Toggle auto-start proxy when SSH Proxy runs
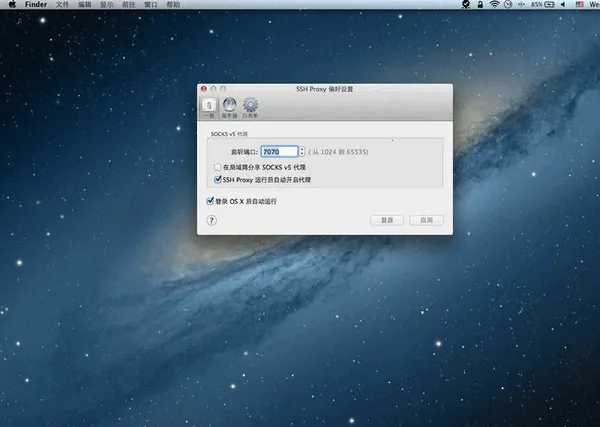This screenshot has height=427, width=600. pos(219,180)
